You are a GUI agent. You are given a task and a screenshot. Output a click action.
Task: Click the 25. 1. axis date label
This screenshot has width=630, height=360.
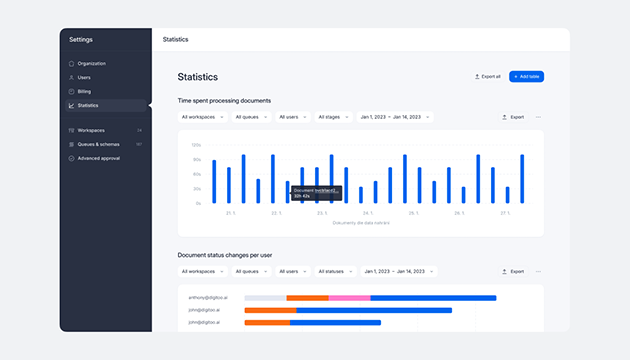click(414, 213)
